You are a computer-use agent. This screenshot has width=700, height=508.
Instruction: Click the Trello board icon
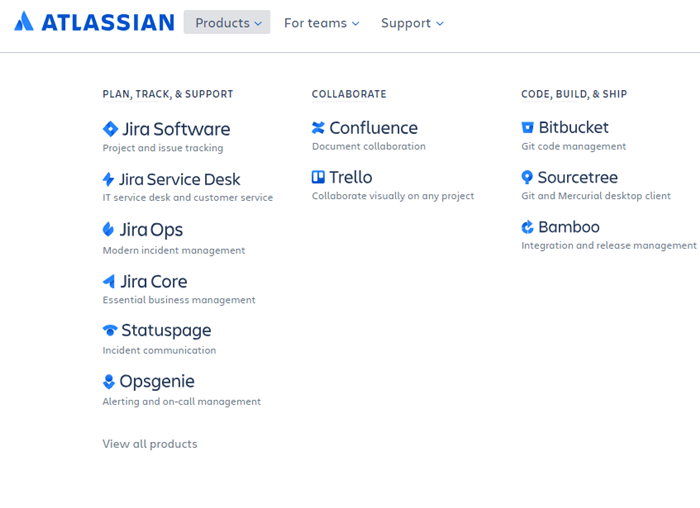tap(318, 177)
